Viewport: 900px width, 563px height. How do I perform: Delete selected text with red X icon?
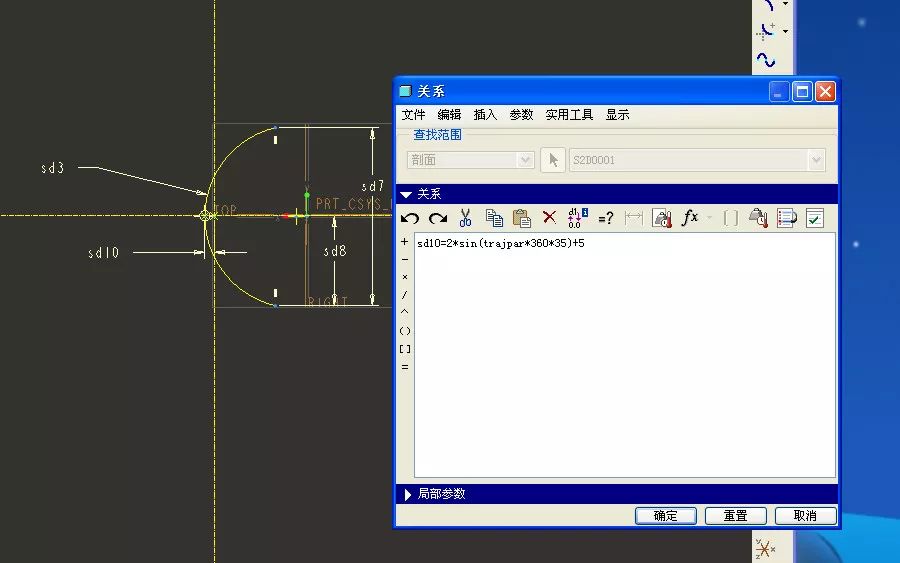tap(549, 218)
